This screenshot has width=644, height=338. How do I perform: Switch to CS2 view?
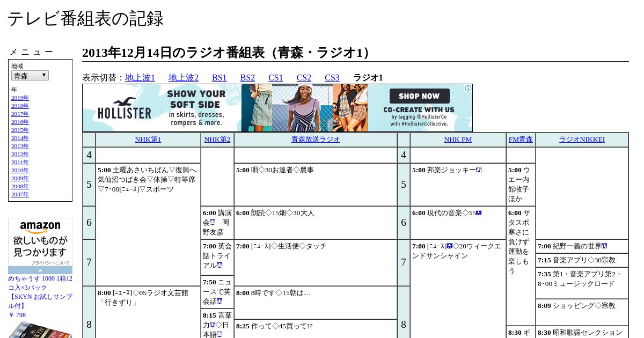(304, 78)
